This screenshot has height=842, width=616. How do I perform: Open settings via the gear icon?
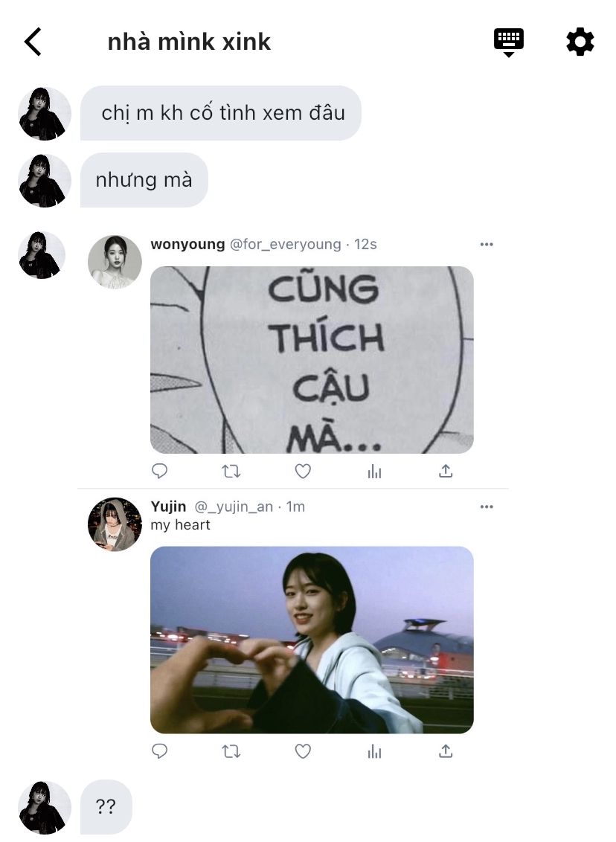tap(580, 42)
